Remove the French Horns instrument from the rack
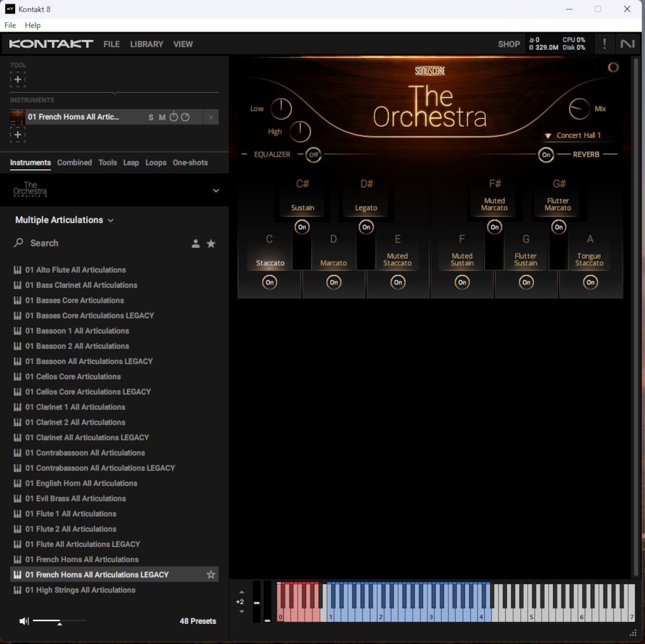This screenshot has height=644, width=645. click(211, 117)
